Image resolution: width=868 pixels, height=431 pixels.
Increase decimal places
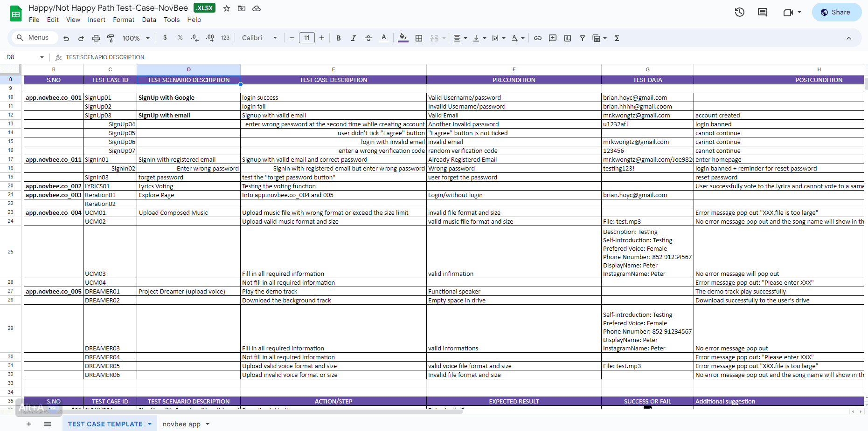tap(210, 38)
